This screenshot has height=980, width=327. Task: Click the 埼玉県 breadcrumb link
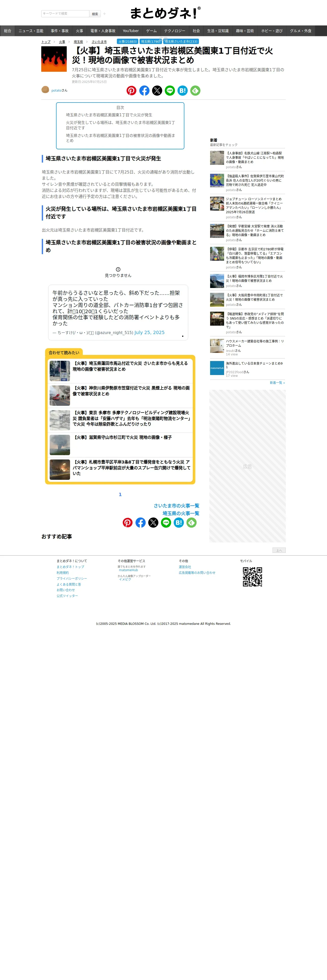click(x=78, y=42)
